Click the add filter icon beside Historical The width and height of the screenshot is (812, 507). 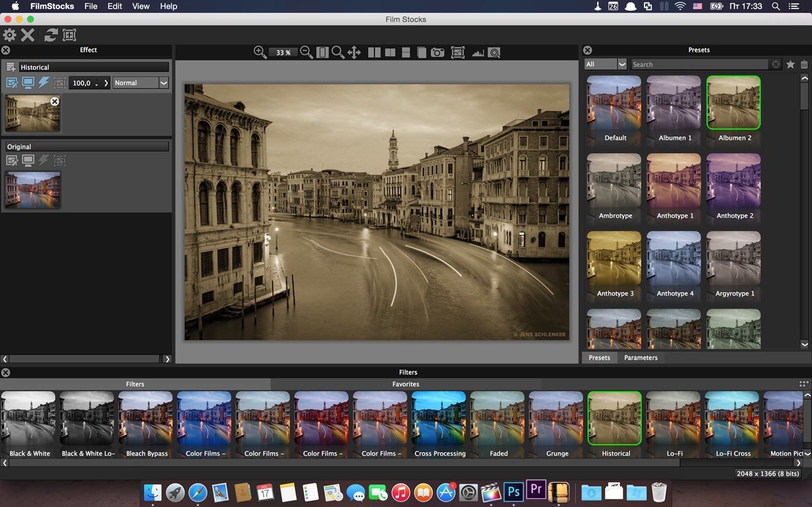tap(11, 67)
